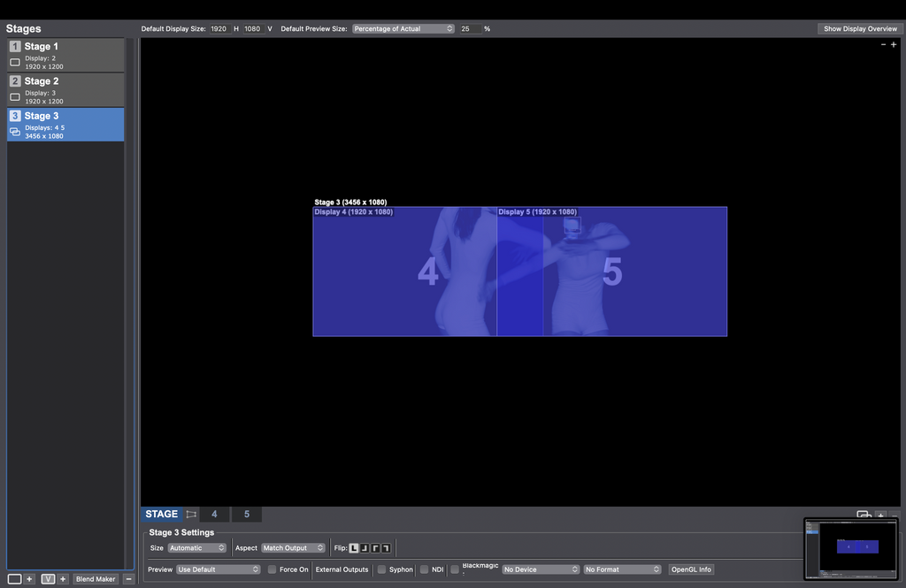Click the first Flip orientation icon
Image resolution: width=906 pixels, height=588 pixels.
click(x=355, y=548)
